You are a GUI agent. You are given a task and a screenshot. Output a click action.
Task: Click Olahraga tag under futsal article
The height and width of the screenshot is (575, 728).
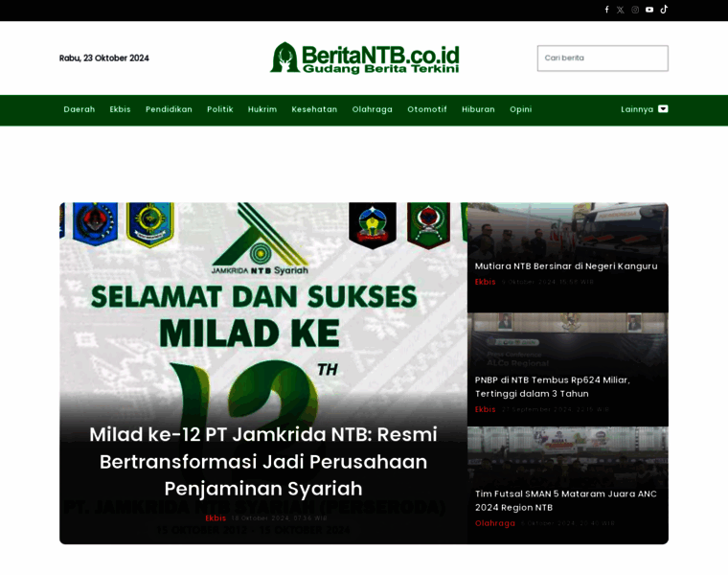point(495,523)
